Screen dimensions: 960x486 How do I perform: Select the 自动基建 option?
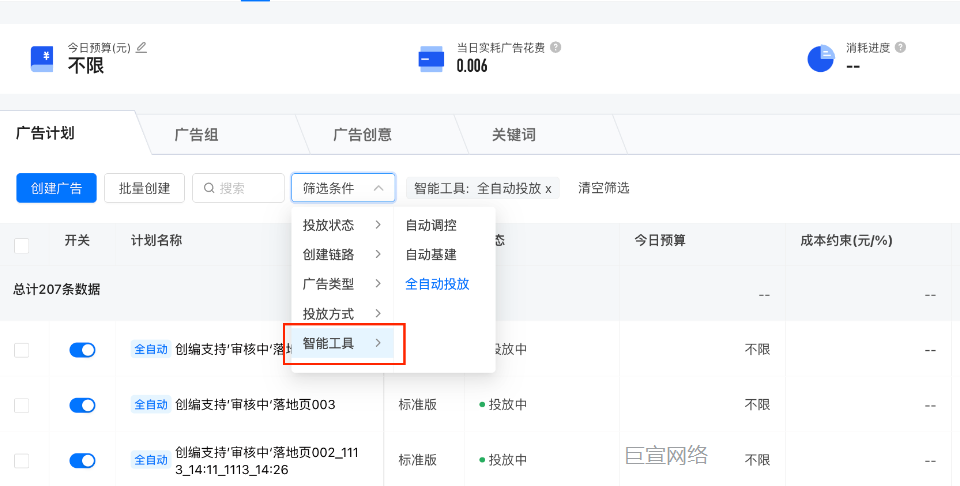(x=431, y=255)
